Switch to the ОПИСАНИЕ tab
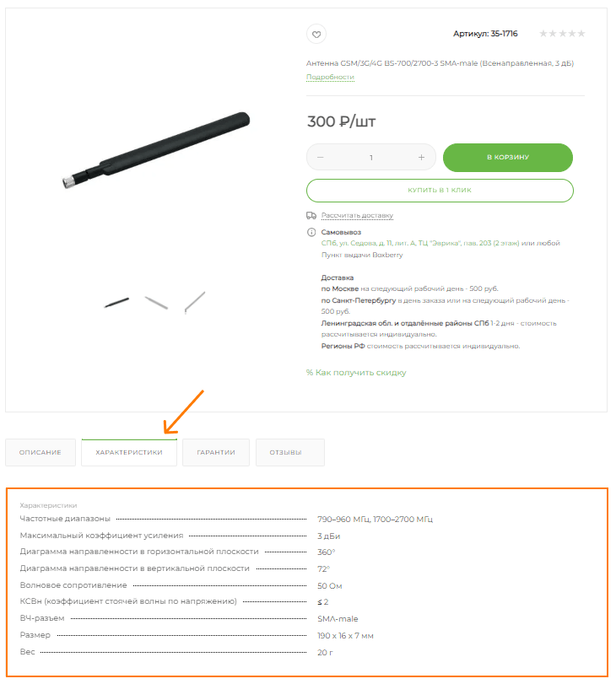616x684 pixels. click(41, 452)
